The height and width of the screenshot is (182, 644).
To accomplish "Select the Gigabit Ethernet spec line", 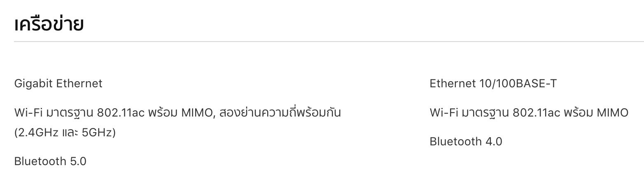I will coord(58,84).
